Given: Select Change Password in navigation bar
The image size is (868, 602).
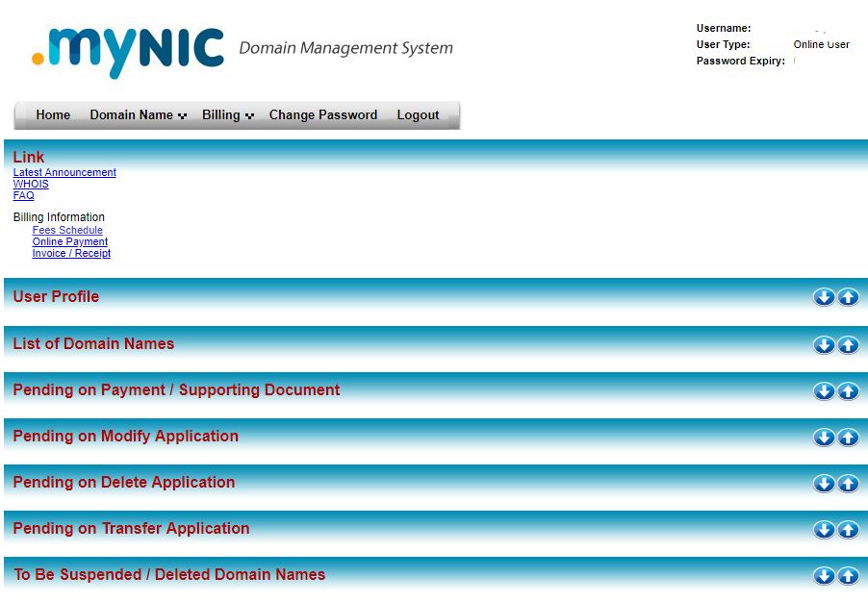Looking at the screenshot, I should tap(322, 115).
